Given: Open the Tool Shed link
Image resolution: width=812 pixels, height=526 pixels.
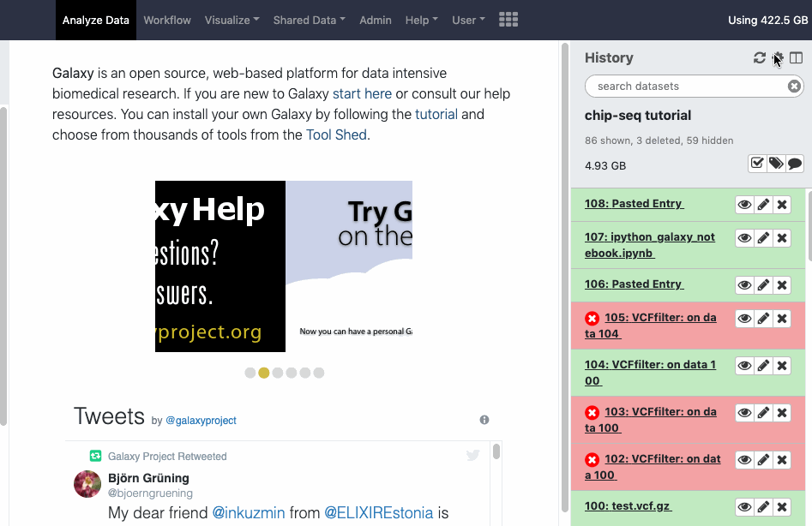Looking at the screenshot, I should 336,134.
